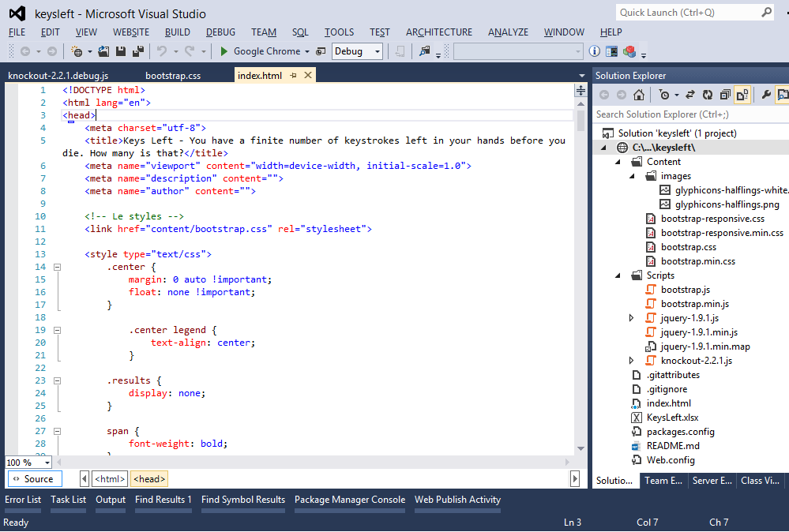Collapse the .center CSS block outline
Image resolution: width=789 pixels, height=532 pixels.
tap(57, 267)
